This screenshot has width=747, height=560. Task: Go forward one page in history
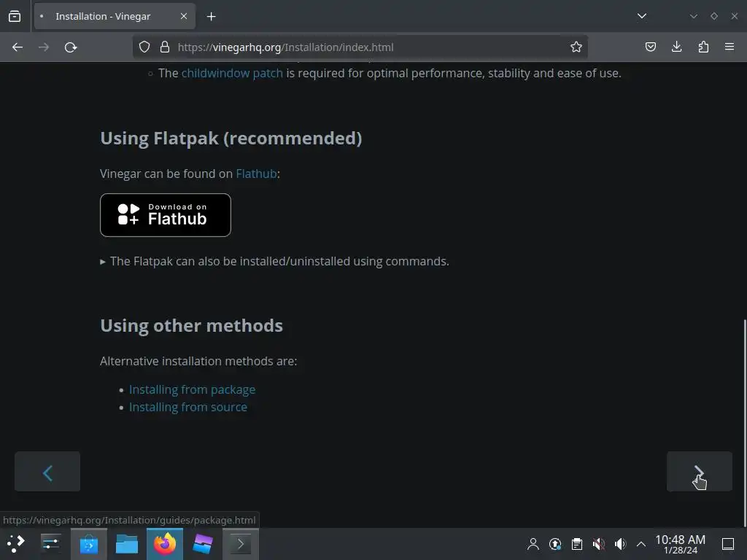44,47
